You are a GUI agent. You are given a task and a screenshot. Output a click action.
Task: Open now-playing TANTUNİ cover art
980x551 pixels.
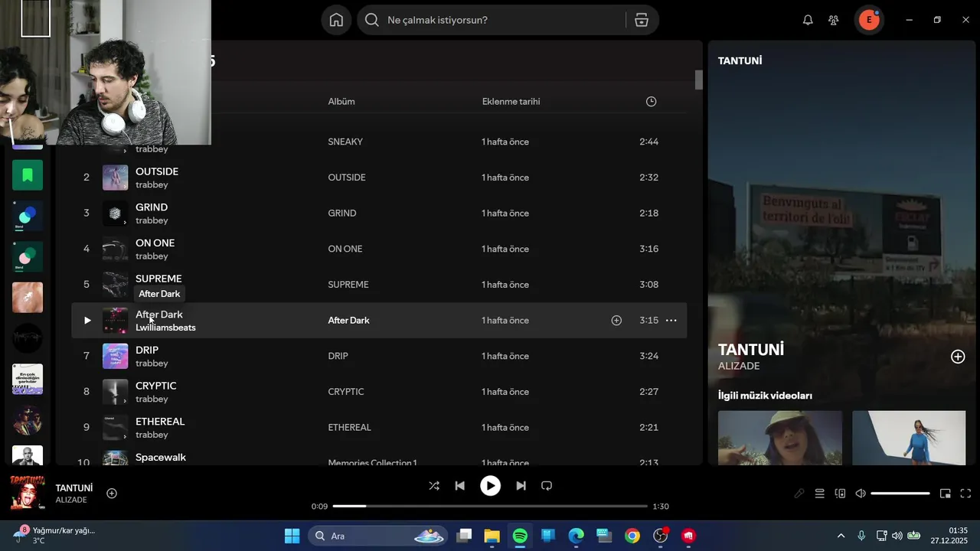click(28, 493)
